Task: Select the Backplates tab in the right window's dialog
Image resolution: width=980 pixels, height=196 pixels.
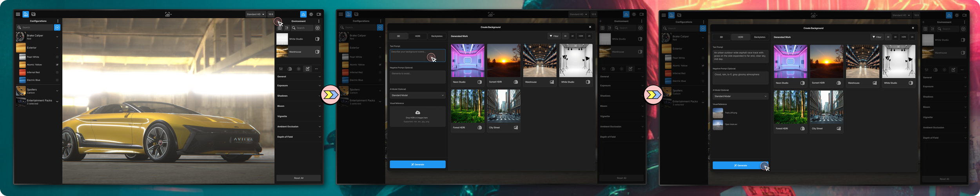Action: 760,37
